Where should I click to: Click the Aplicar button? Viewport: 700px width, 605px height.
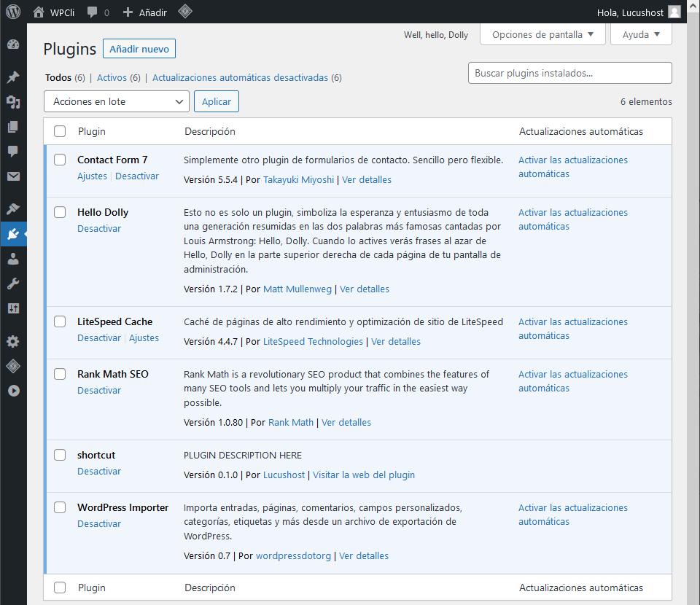coord(217,101)
